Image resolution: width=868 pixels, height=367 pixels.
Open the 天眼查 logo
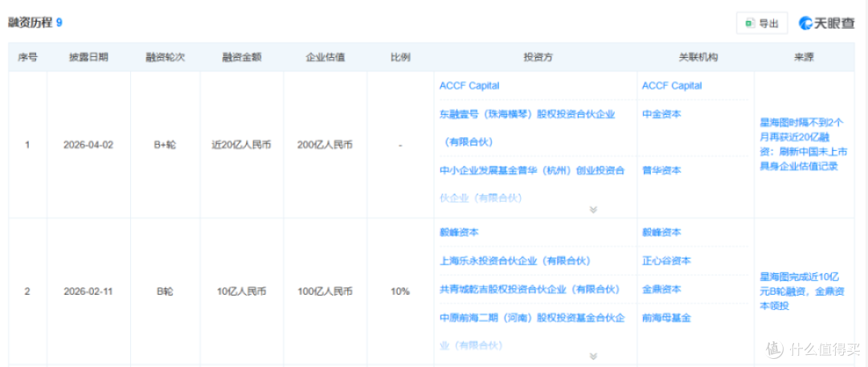(826, 23)
